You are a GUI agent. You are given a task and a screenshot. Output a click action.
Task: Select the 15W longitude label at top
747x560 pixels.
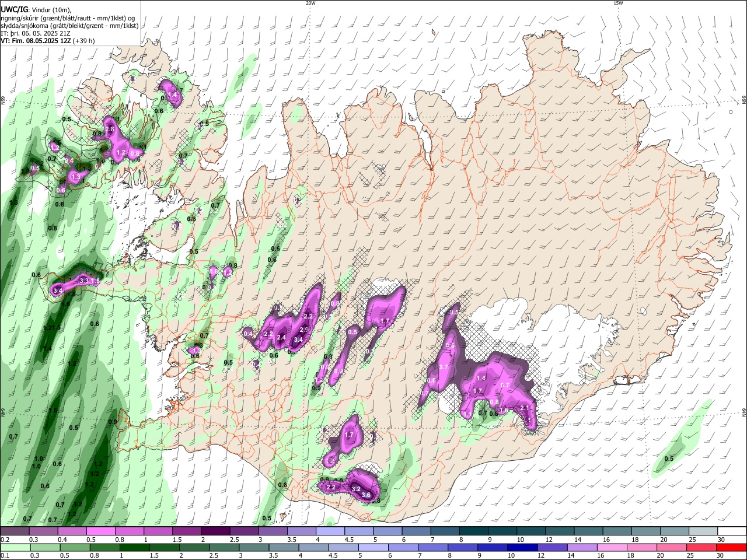tap(618, 3)
